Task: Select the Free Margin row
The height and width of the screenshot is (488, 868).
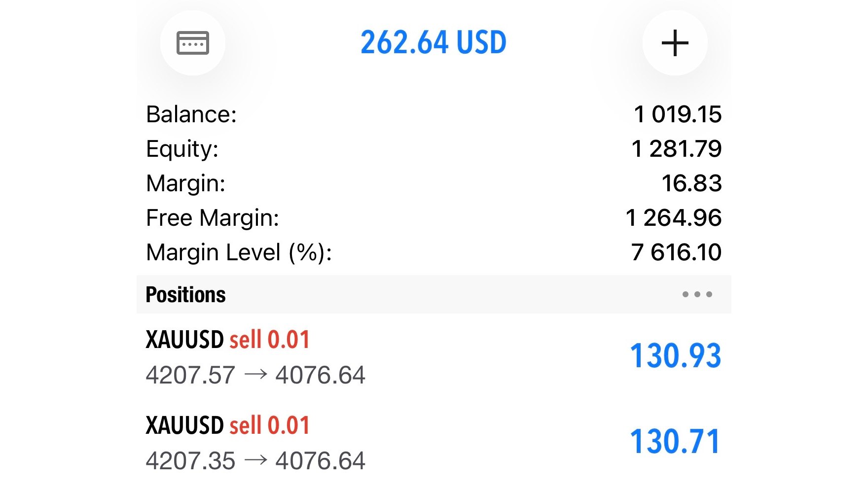Action: (434, 218)
